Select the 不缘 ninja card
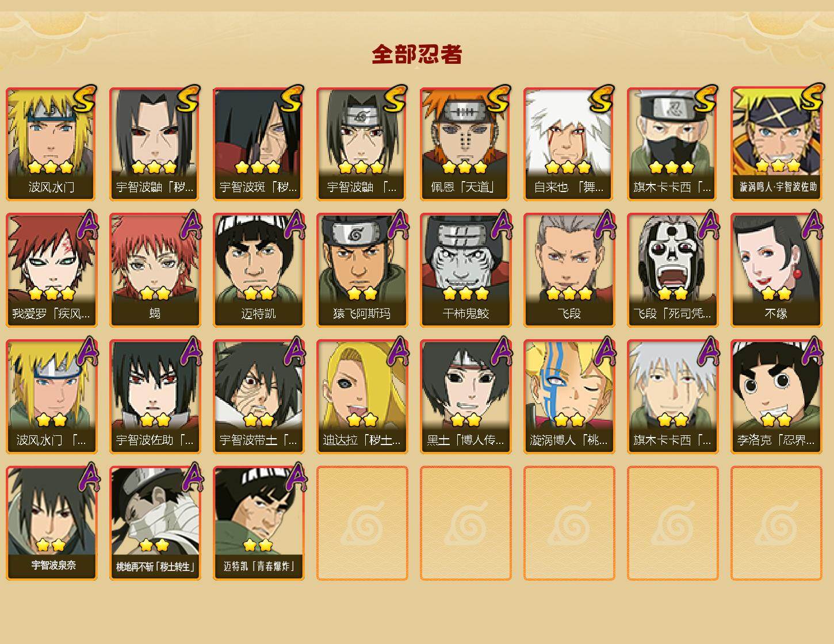The width and height of the screenshot is (834, 644). (776, 270)
